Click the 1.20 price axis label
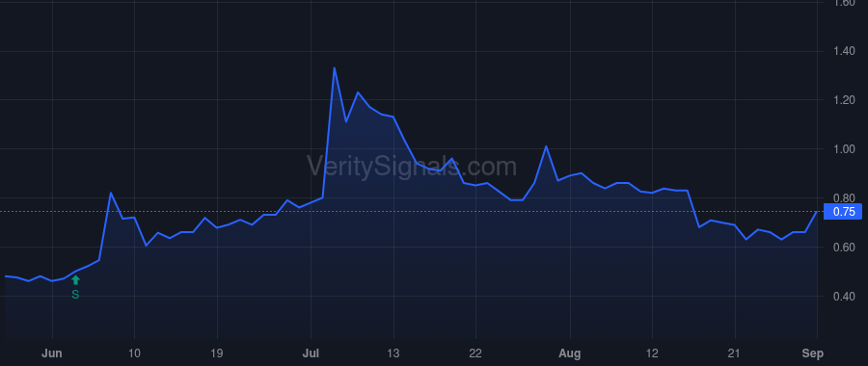Image resolution: width=868 pixels, height=366 pixels. [x=844, y=100]
